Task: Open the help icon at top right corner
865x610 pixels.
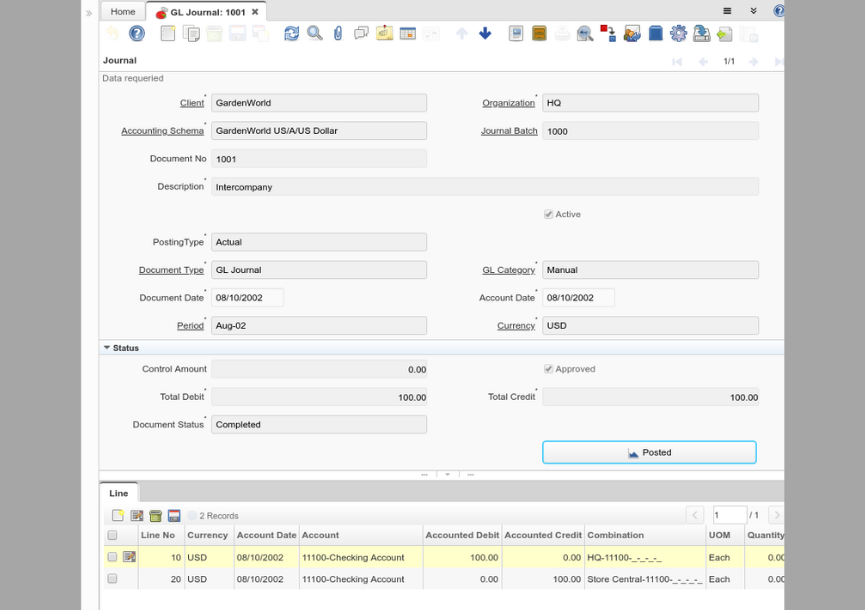Action: click(778, 11)
